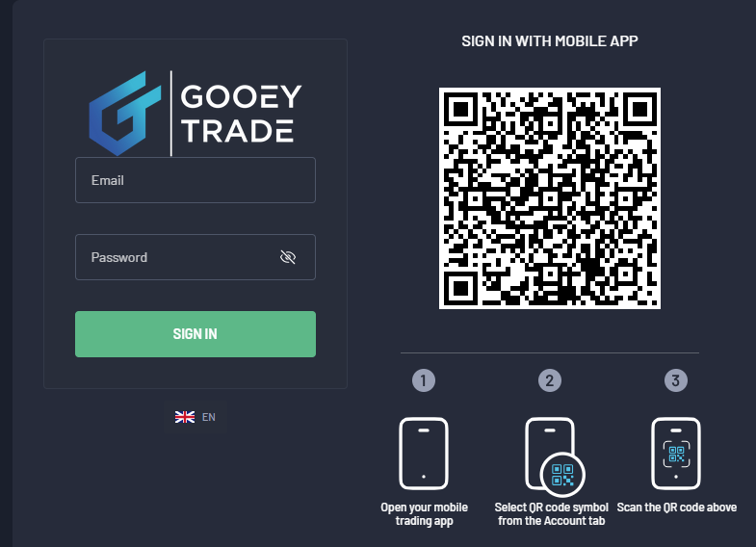756x547 pixels.
Task: Click 'Scan the QR code above' text
Action: (x=676, y=508)
